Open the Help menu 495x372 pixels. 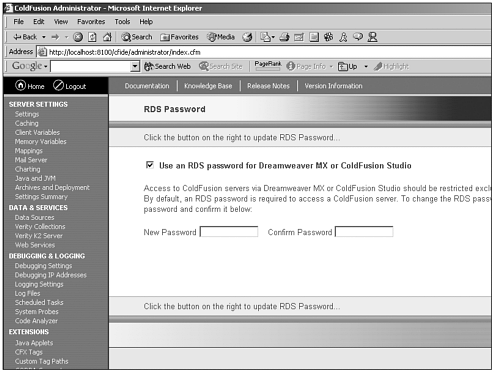[146, 22]
